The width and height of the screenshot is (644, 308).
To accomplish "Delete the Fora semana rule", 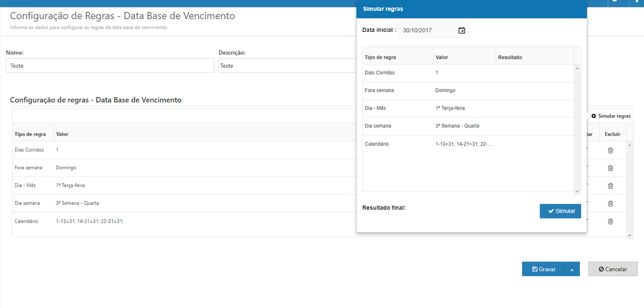I will [x=610, y=168].
